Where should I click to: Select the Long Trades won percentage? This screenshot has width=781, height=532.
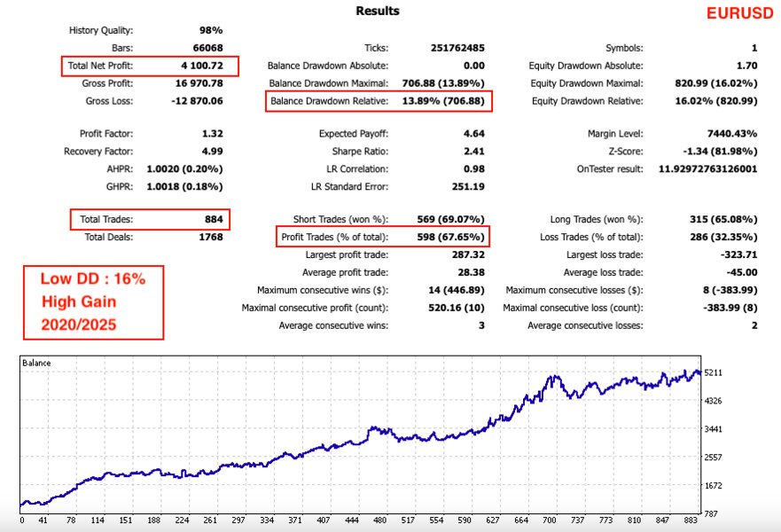720,220
